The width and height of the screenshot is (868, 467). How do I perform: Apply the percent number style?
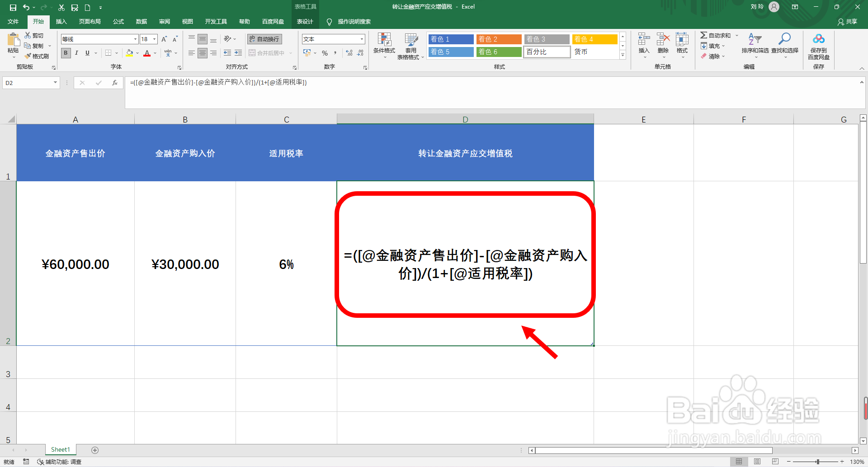pyautogui.click(x=325, y=53)
